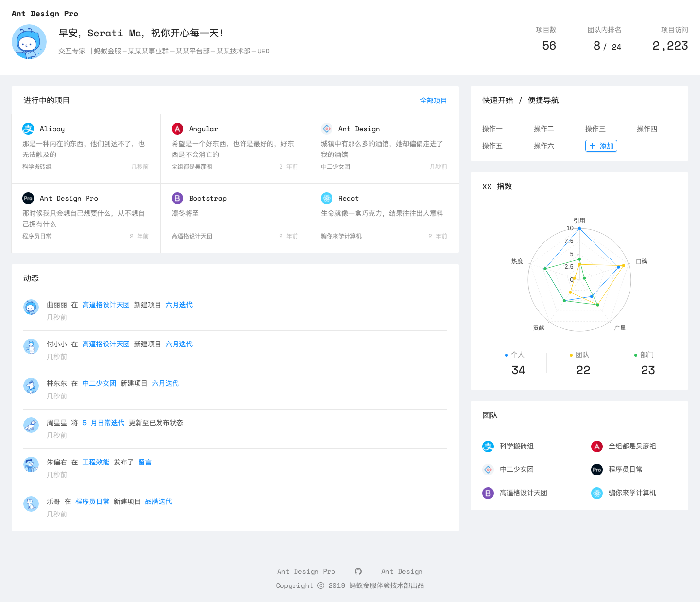Click the 口碑 axis label on radar chart

642,261
